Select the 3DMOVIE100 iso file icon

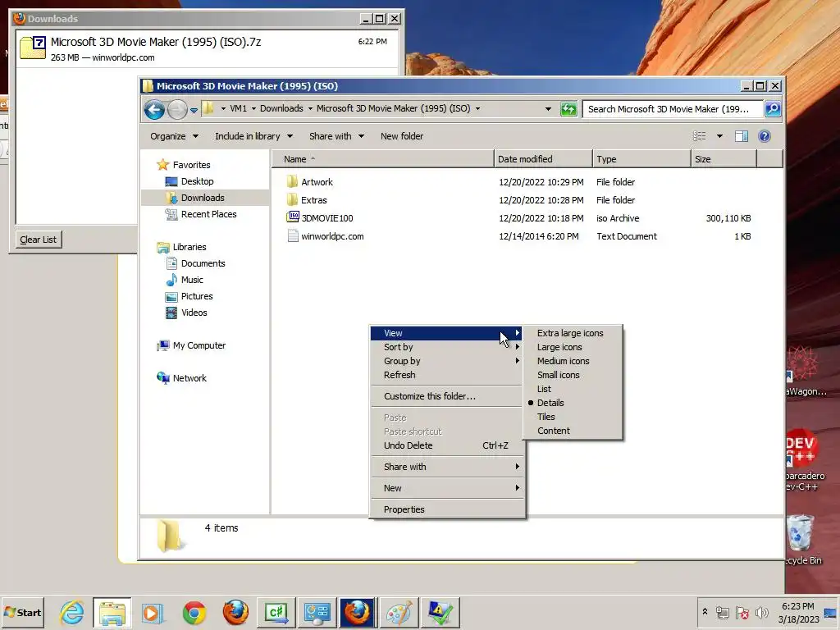293,217
